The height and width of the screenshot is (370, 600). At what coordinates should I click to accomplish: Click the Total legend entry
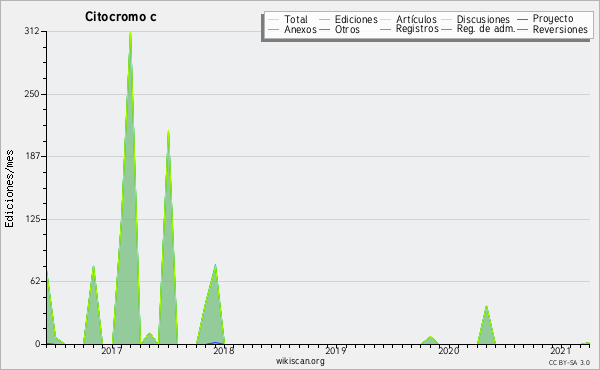[288, 19]
